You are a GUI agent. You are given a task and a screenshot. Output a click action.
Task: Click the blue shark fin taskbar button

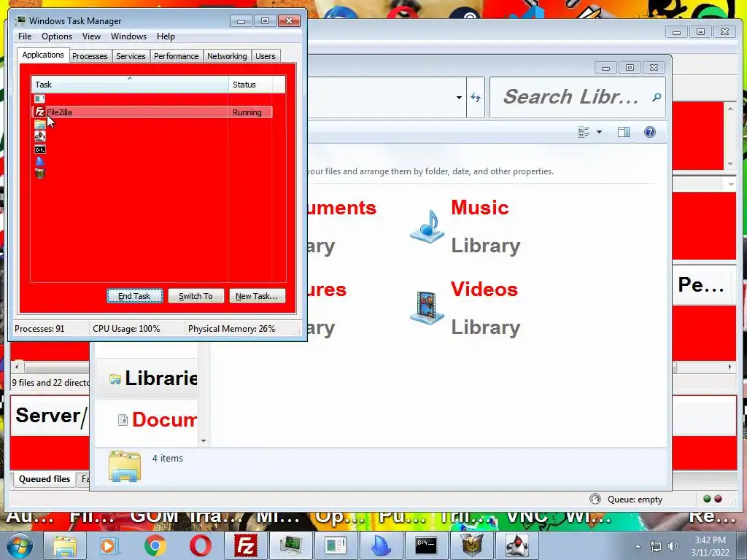pos(381,545)
